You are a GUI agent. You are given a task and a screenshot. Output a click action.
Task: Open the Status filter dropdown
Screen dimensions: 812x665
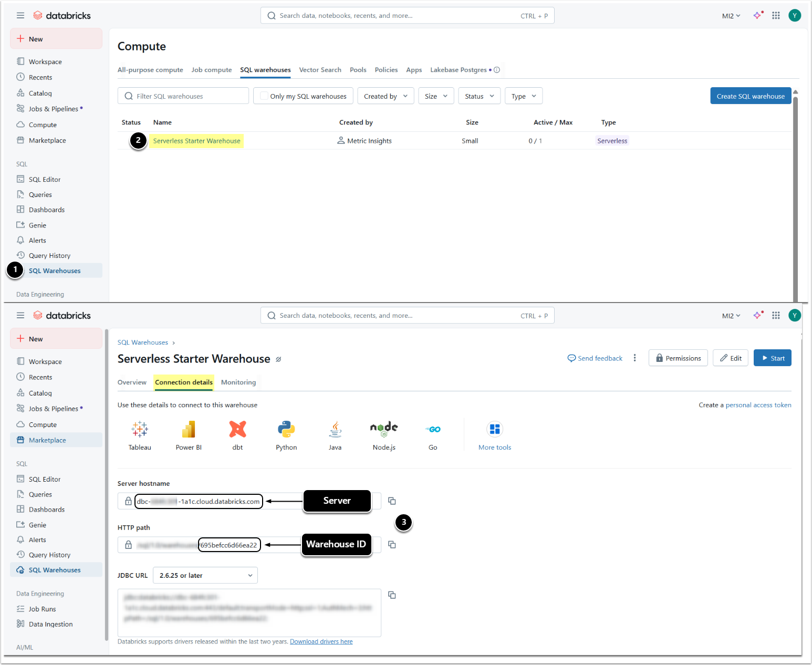480,96
